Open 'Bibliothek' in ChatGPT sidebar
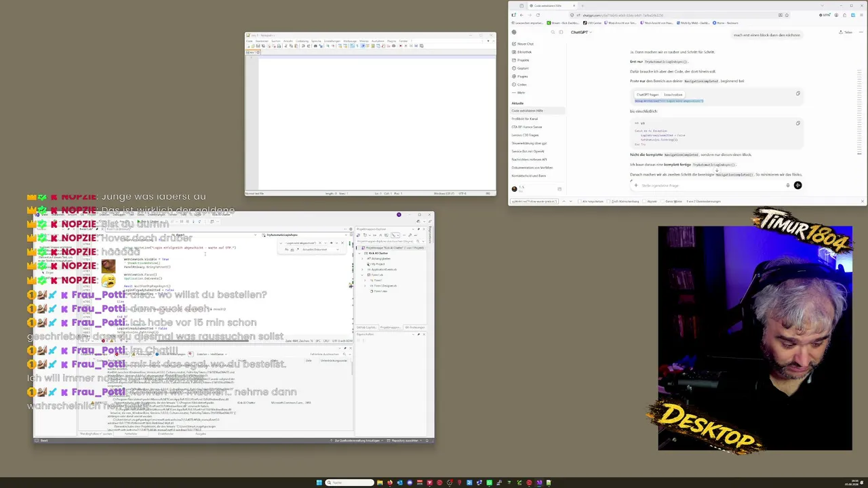 (x=521, y=52)
